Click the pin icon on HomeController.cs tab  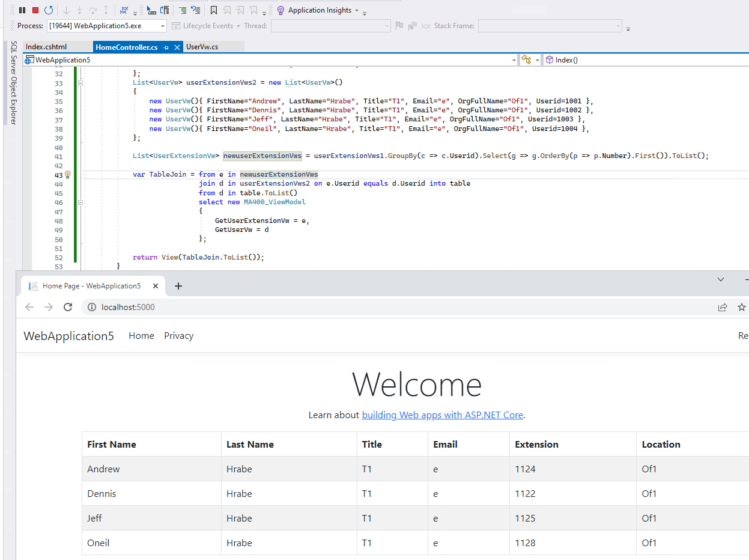tap(166, 47)
